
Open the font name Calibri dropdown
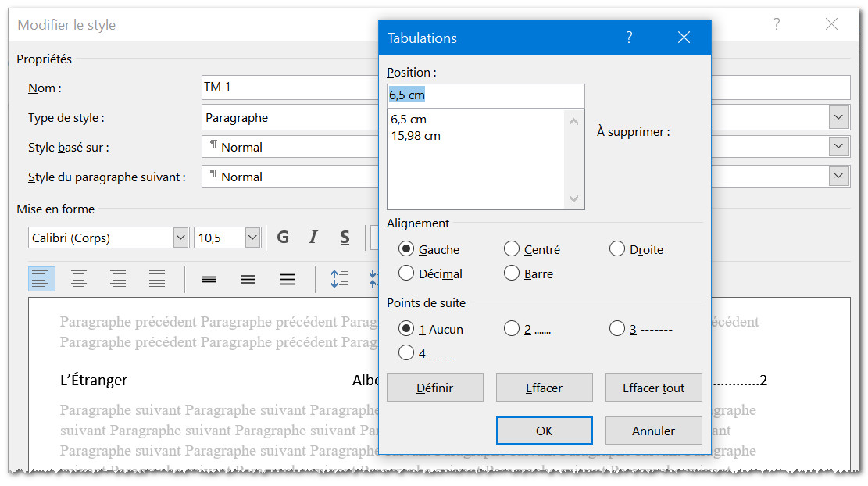coord(180,238)
